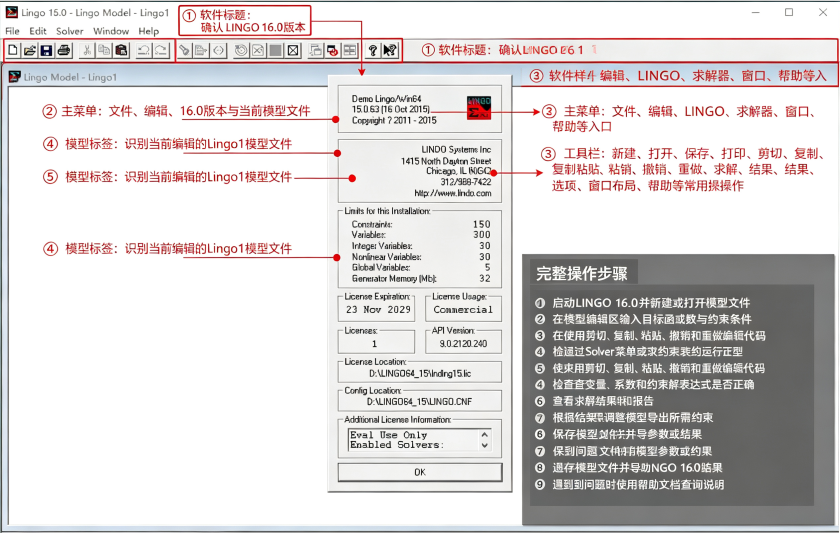The width and height of the screenshot is (840, 533).
Task: Run the model with the Solve bullseye icon
Action: coord(241,50)
